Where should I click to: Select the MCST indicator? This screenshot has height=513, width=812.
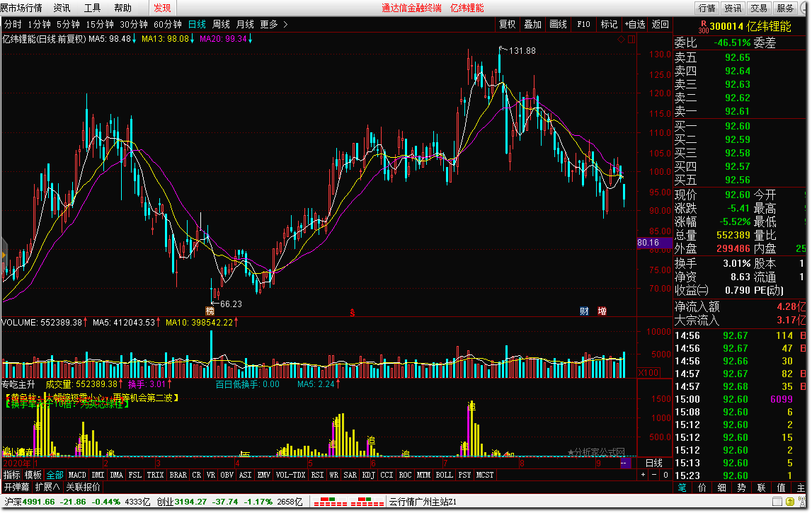click(x=485, y=475)
